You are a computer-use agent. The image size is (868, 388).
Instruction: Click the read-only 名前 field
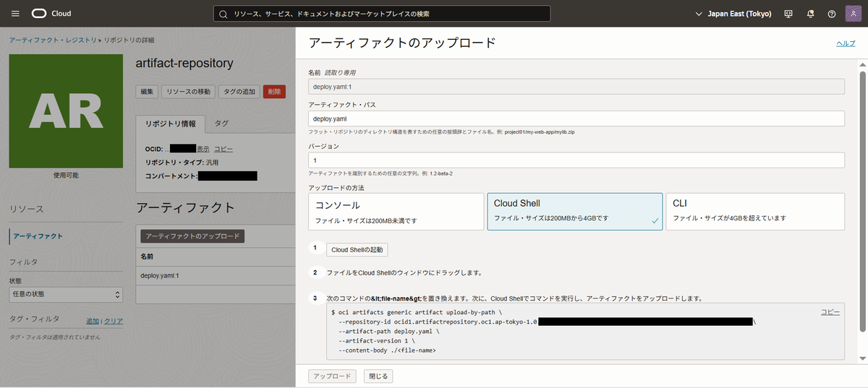click(x=576, y=87)
